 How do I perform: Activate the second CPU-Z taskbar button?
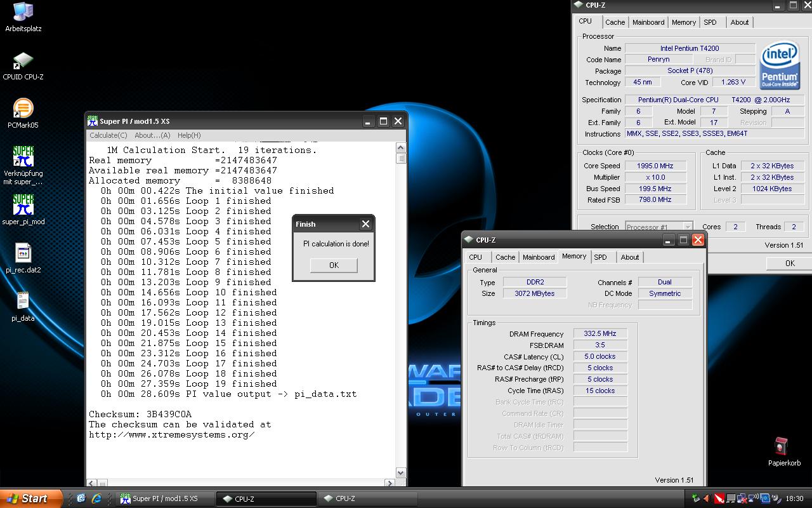367,498
